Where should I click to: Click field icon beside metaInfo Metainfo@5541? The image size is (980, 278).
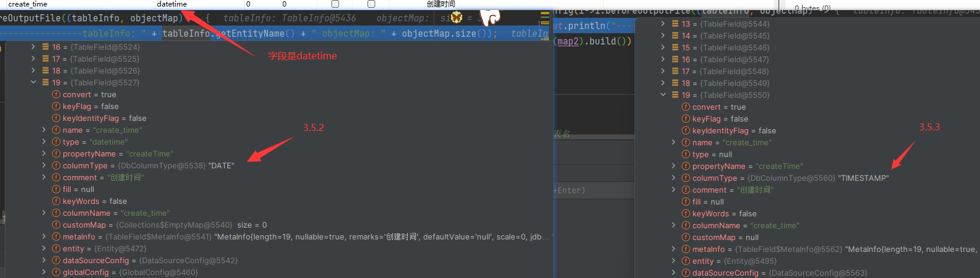56,237
